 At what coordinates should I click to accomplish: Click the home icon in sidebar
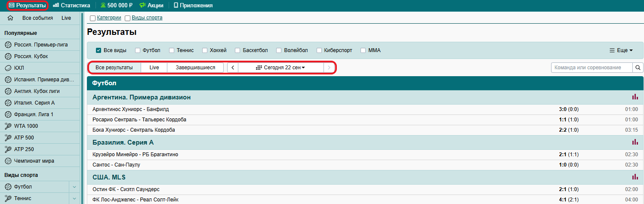pos(11,18)
